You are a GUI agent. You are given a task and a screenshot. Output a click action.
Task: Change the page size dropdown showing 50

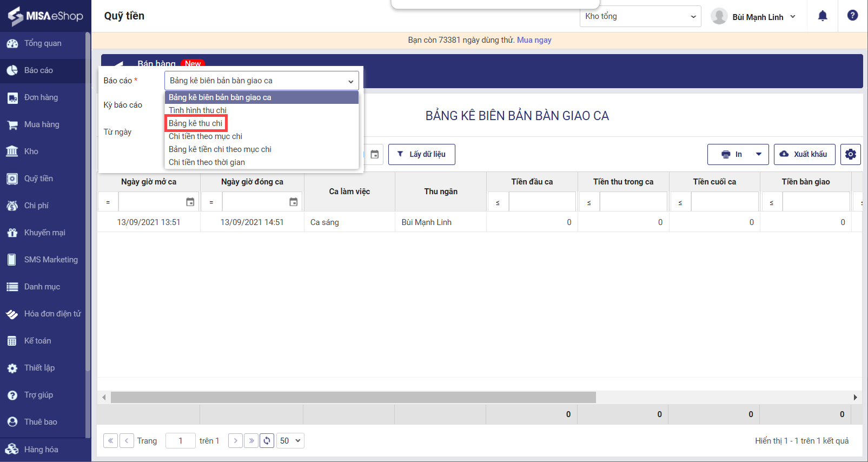290,440
